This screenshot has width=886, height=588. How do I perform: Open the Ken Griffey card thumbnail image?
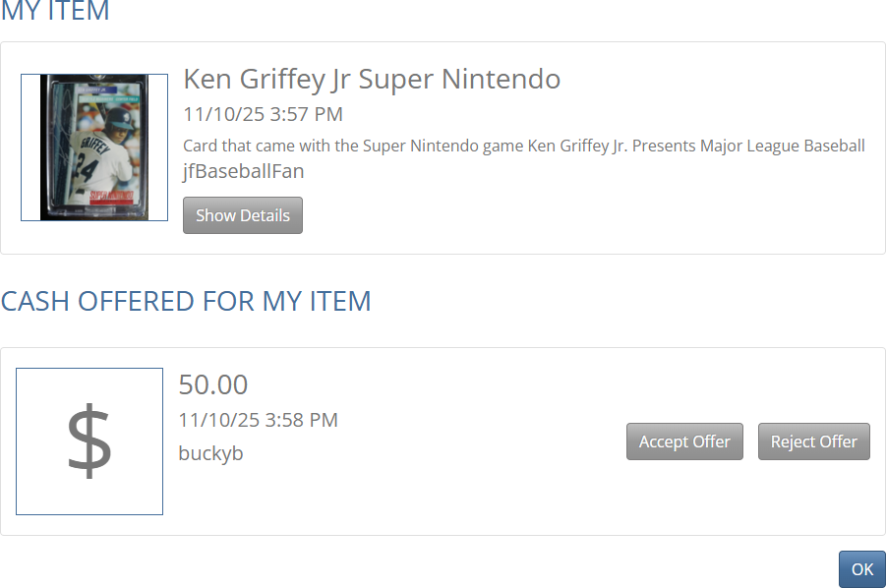(94, 147)
